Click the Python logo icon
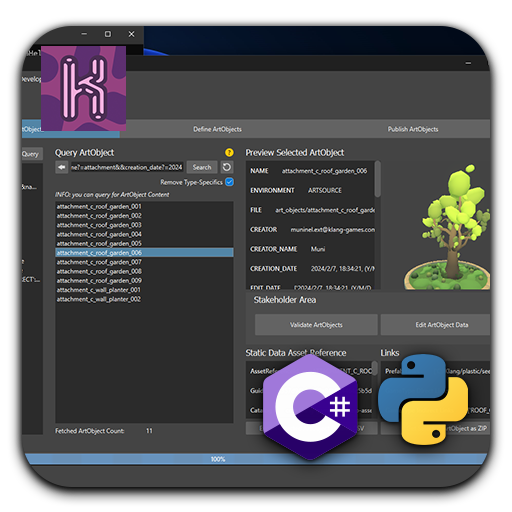Image resolution: width=512 pixels, height=512 pixels. [423, 399]
